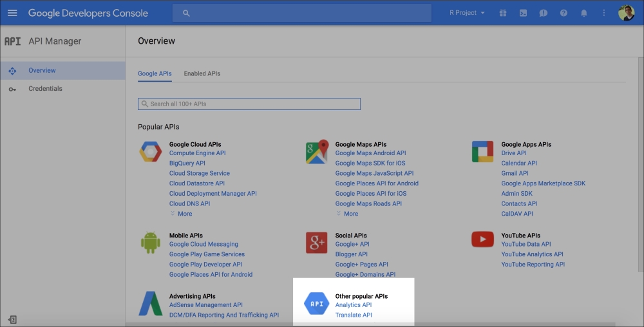
Task: Click the Credentials key icon
Action: click(x=12, y=89)
